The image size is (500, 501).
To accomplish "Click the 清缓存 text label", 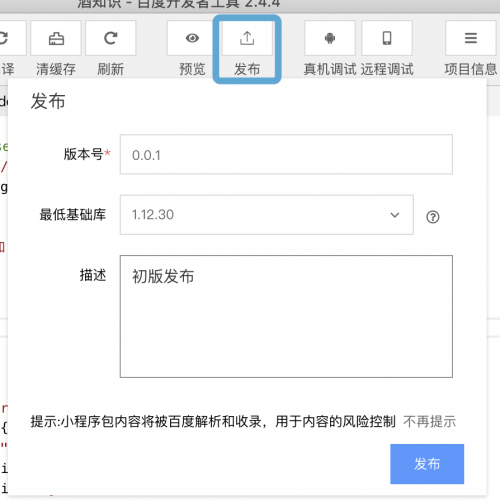I will point(56,69).
